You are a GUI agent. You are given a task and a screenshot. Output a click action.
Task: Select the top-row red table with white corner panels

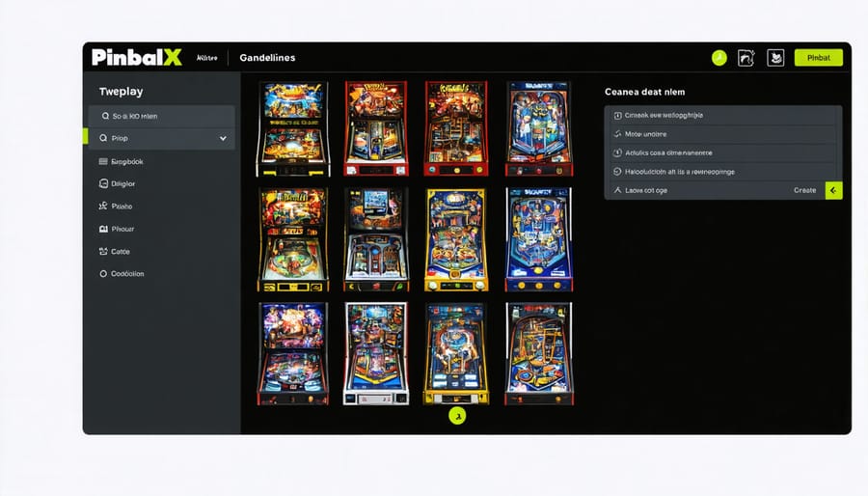(x=376, y=128)
